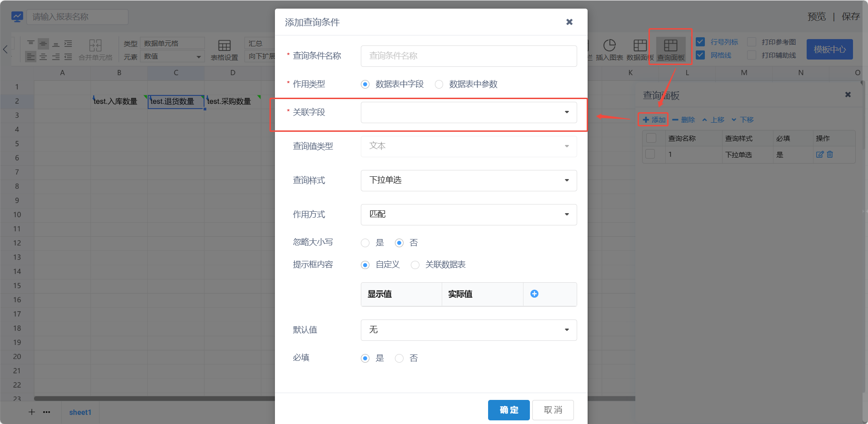Image resolution: width=868 pixels, height=424 pixels.
Task: Click the 表格设置 table icon
Action: pos(224,46)
